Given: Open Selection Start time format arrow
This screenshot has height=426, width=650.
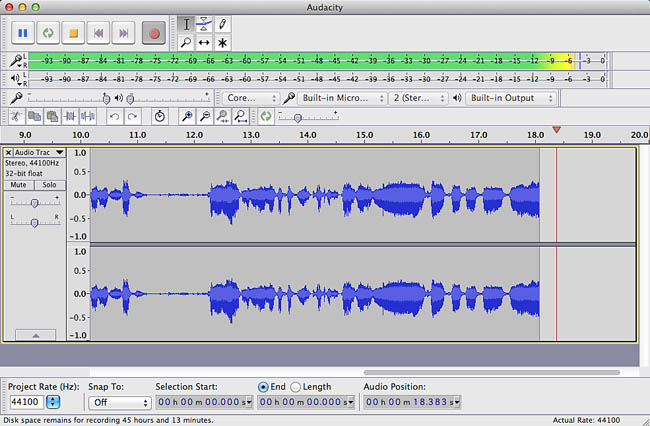Looking at the screenshot, I should 249,402.
